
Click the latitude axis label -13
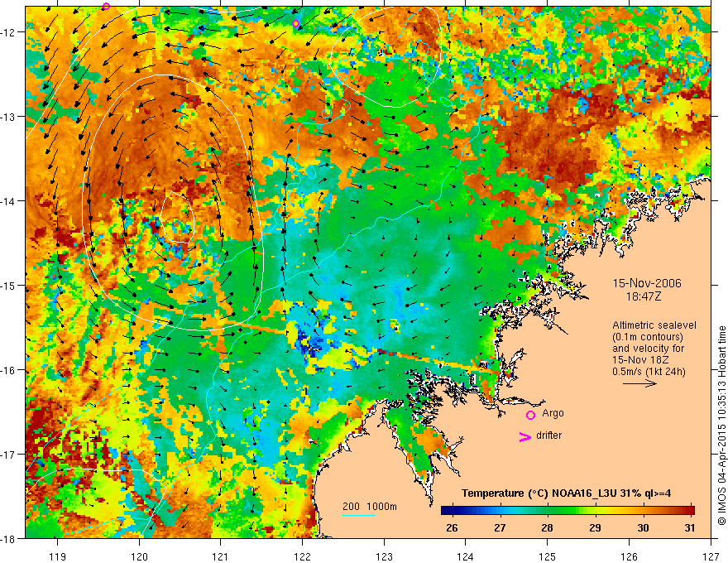(9, 117)
